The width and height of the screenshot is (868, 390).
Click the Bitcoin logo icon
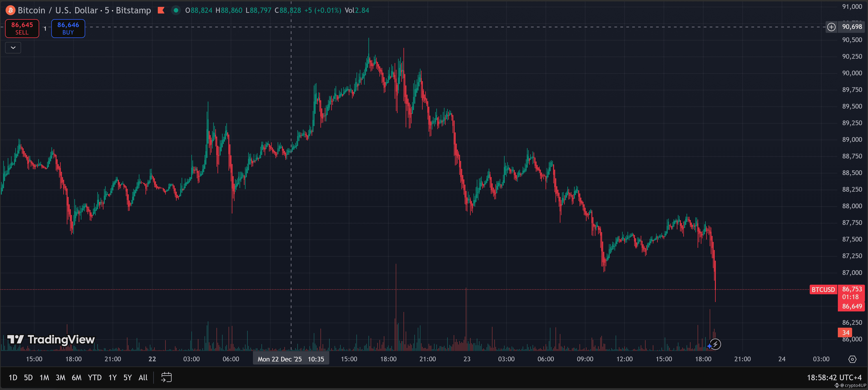pos(10,10)
